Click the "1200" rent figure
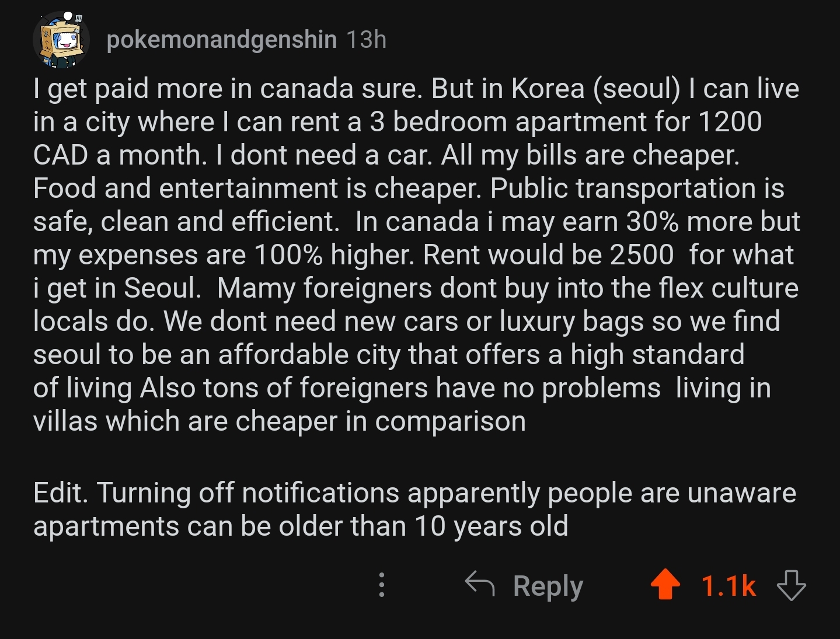 pyautogui.click(x=730, y=122)
